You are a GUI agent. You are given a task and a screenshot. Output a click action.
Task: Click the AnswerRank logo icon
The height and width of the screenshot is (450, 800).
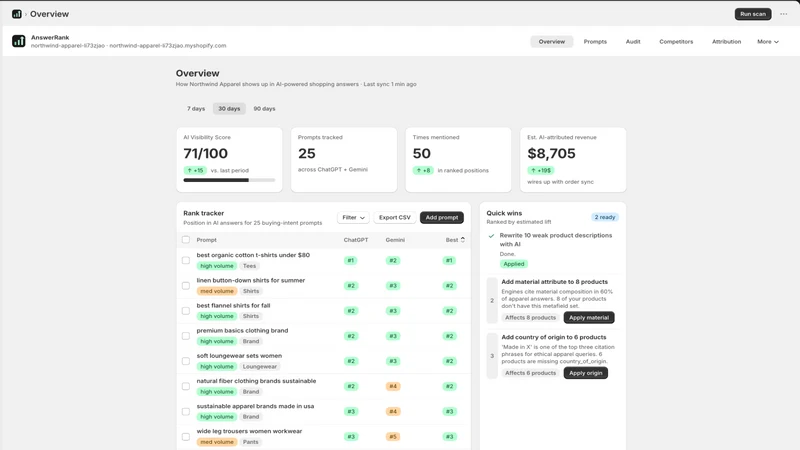(19, 41)
